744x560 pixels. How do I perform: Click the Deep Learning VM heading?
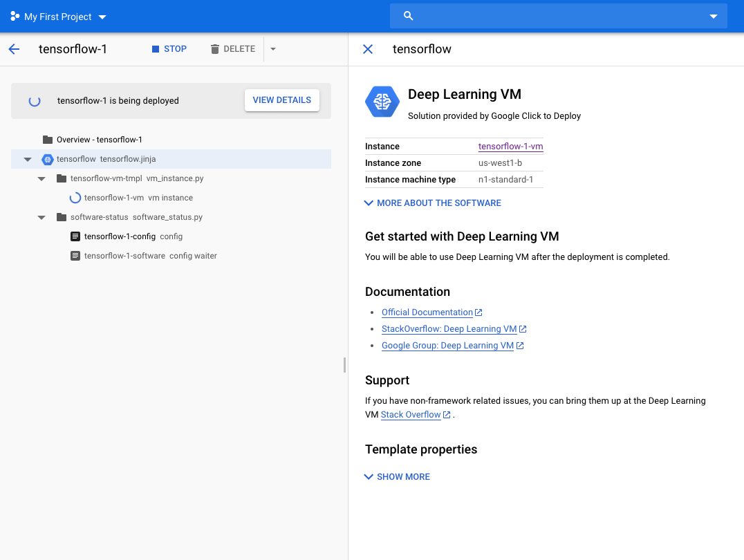tap(465, 95)
